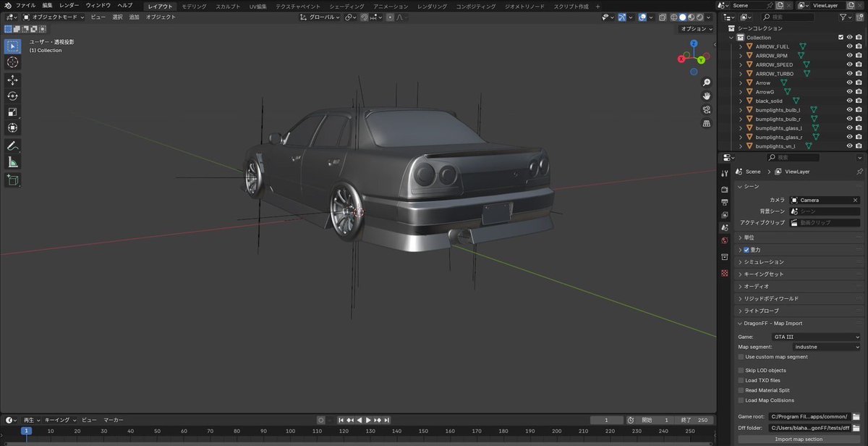Select the Add Cube tool
868x446 pixels.
tap(12, 180)
